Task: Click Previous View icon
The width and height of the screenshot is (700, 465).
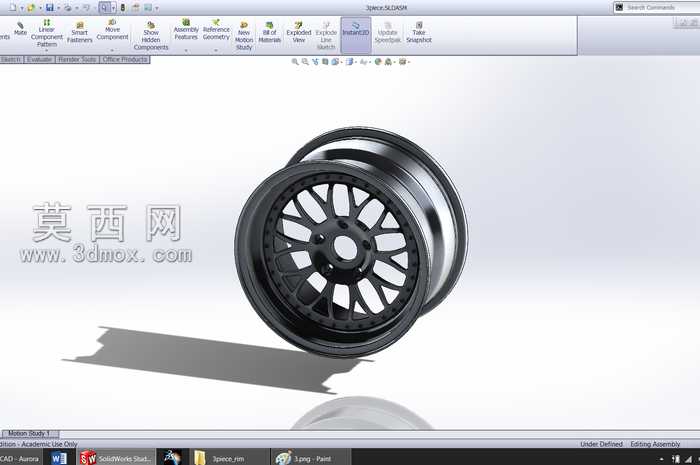Action: (x=315, y=62)
